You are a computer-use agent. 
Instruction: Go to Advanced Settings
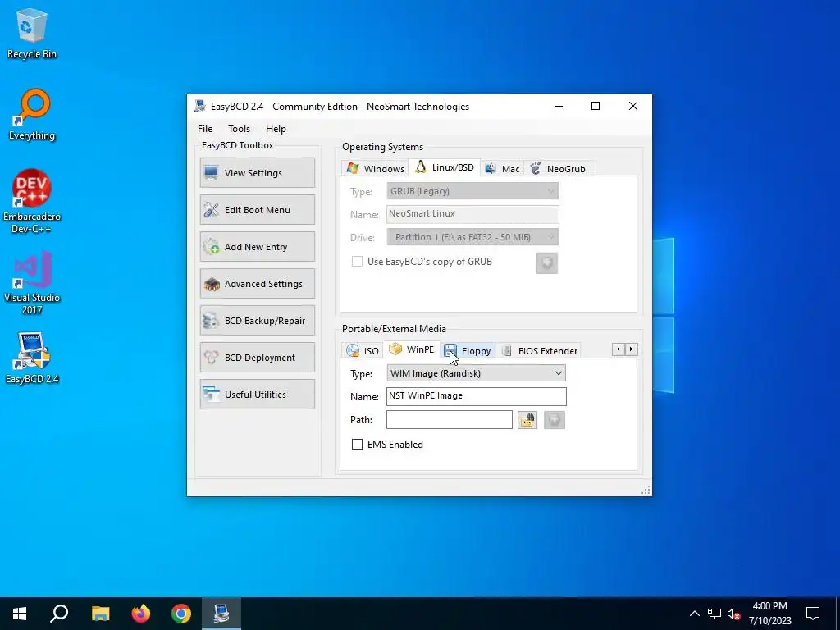[257, 283]
